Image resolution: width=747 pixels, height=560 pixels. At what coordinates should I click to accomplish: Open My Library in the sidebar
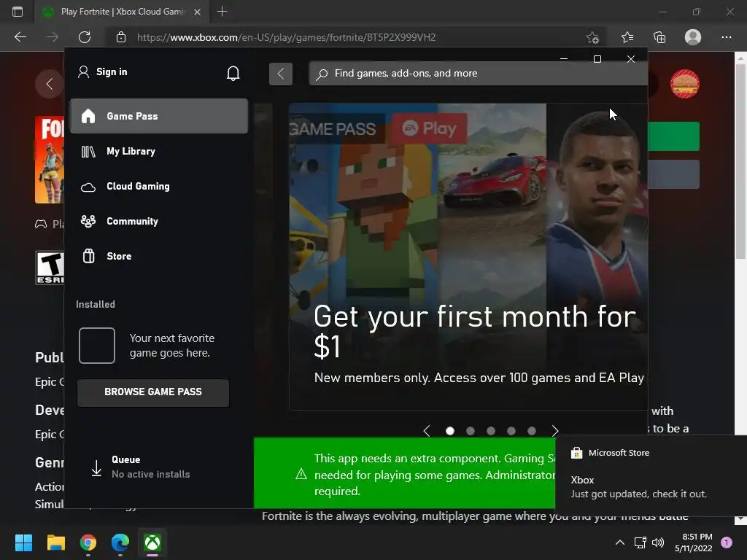point(158,152)
